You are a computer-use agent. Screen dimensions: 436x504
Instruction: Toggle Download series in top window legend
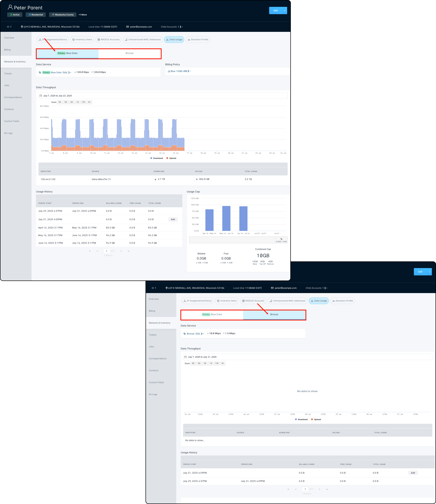coord(156,158)
